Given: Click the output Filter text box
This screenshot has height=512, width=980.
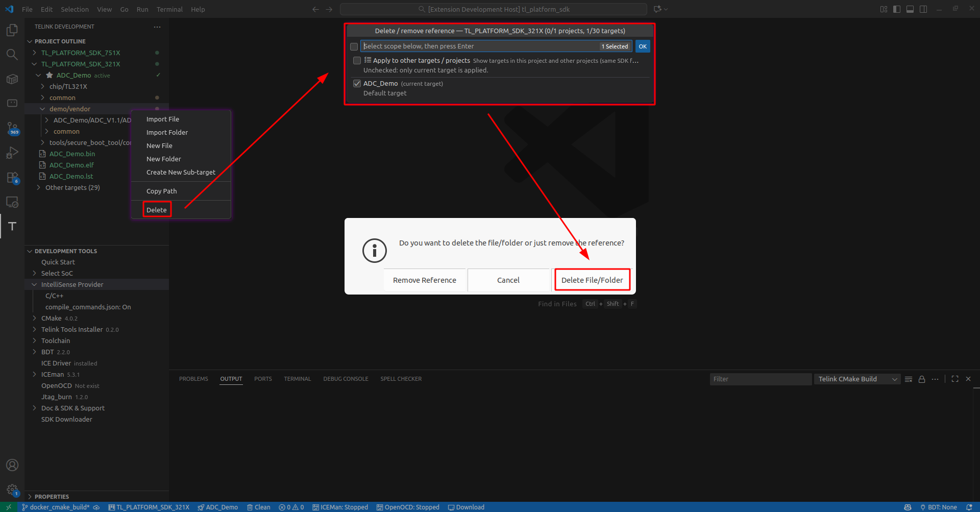Looking at the screenshot, I should pyautogui.click(x=761, y=379).
